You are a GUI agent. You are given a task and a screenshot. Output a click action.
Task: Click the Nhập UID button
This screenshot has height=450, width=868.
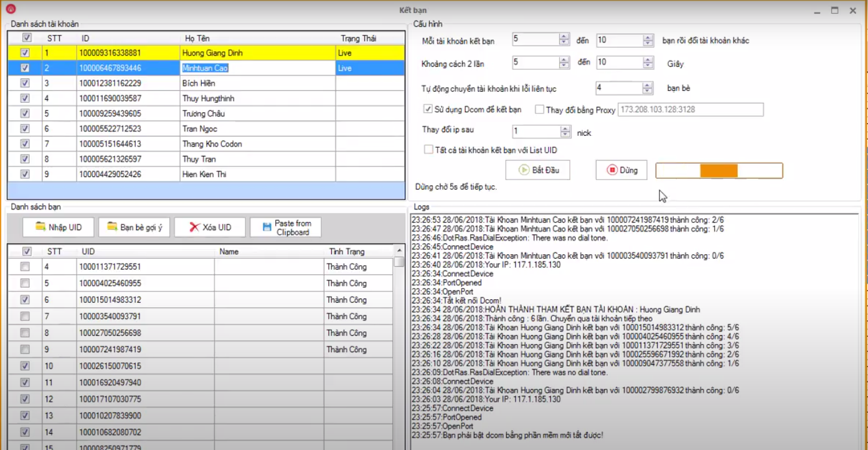[58, 227]
